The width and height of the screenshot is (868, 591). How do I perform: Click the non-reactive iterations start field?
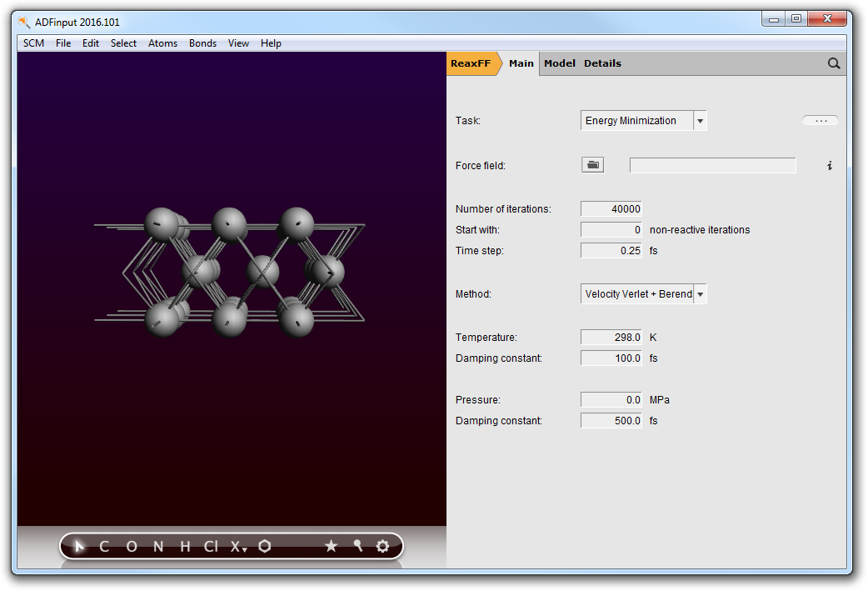pyautogui.click(x=611, y=230)
